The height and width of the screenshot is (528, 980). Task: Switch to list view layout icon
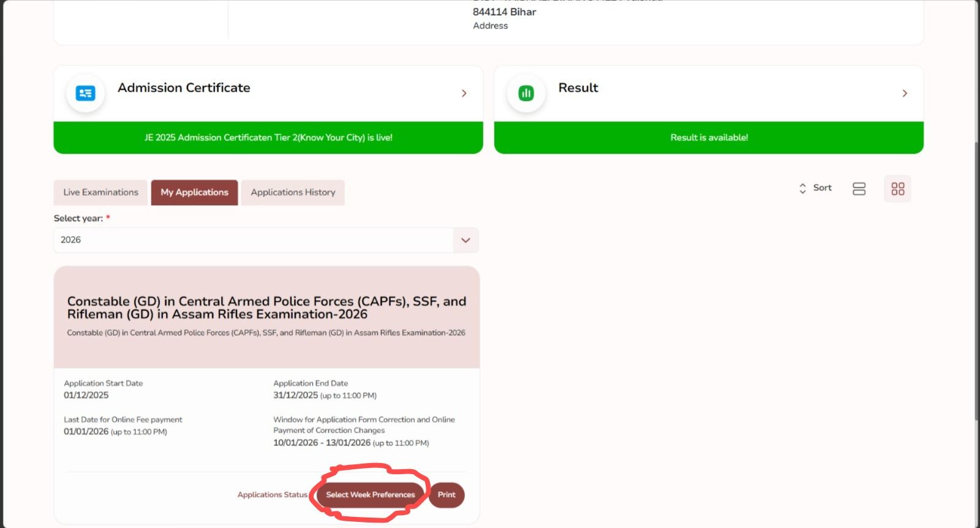(x=859, y=189)
